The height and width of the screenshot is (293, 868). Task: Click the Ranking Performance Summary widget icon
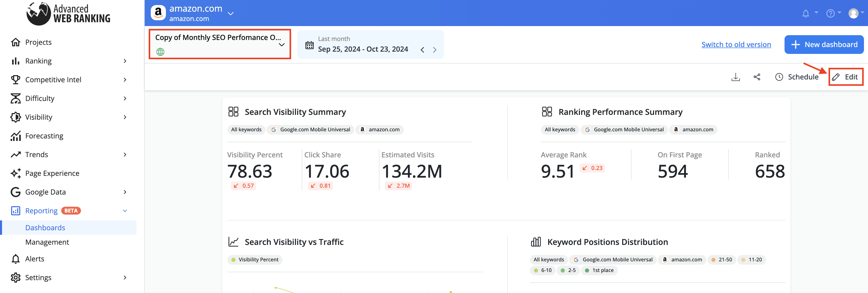click(547, 112)
